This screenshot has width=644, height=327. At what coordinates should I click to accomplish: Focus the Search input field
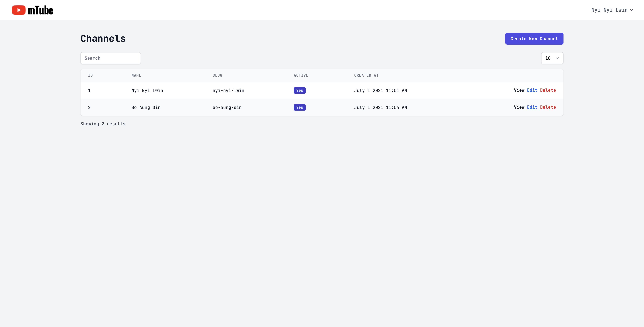click(111, 58)
